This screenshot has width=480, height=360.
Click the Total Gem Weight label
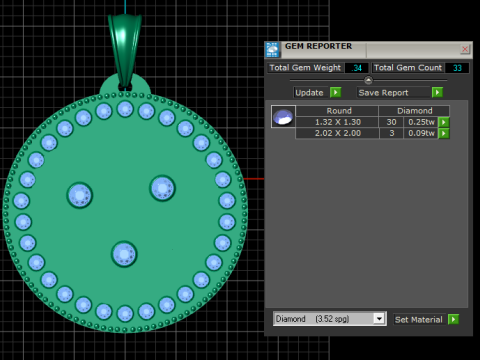tap(305, 68)
